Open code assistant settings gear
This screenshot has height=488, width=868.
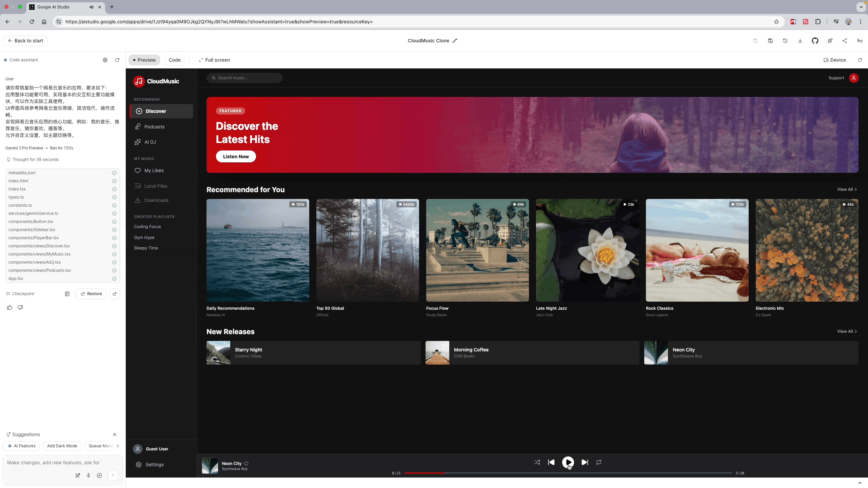105,60
